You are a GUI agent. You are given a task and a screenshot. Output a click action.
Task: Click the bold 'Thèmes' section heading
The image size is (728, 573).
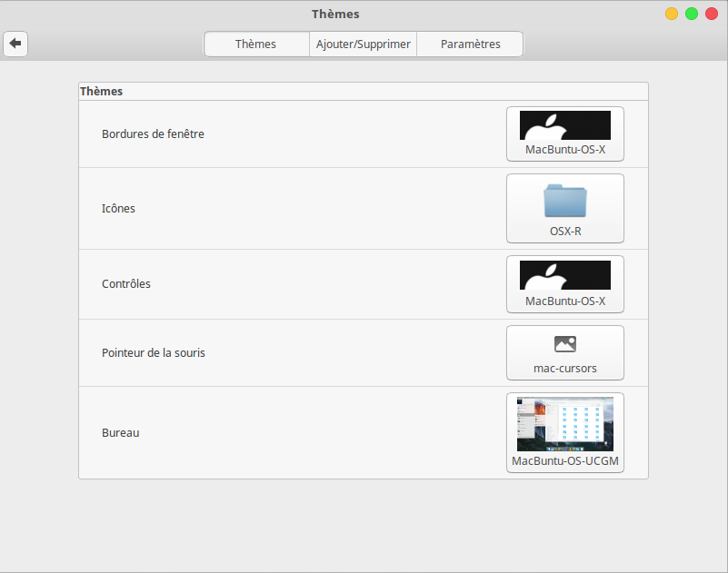tap(101, 92)
